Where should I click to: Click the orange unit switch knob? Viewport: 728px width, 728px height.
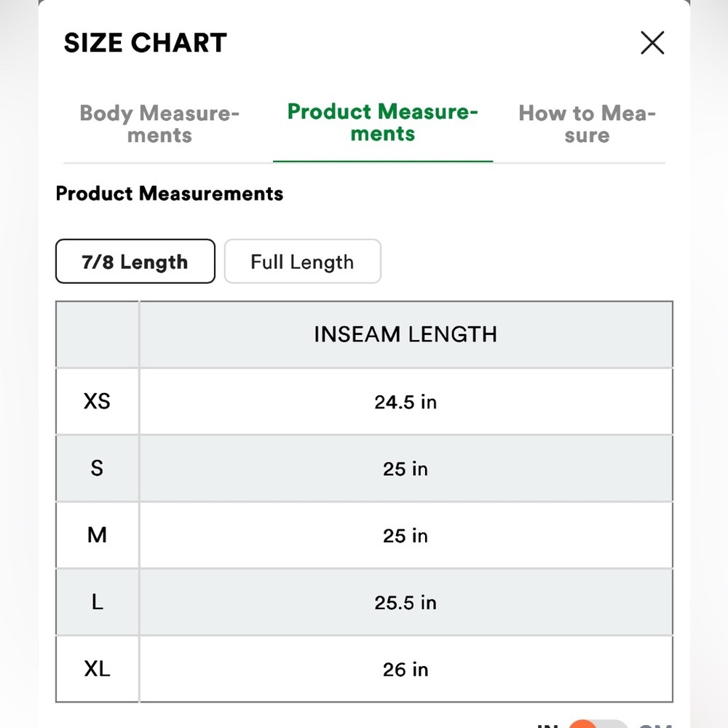coord(584,726)
